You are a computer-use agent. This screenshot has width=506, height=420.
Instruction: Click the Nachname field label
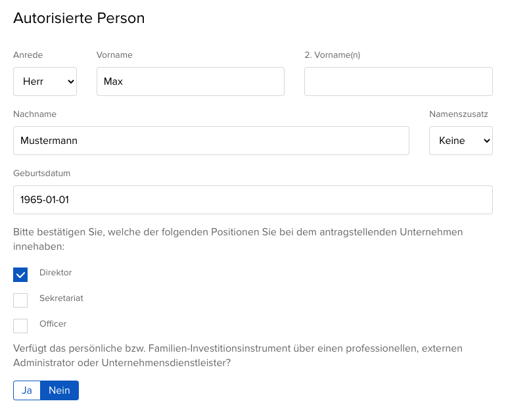[x=35, y=114]
